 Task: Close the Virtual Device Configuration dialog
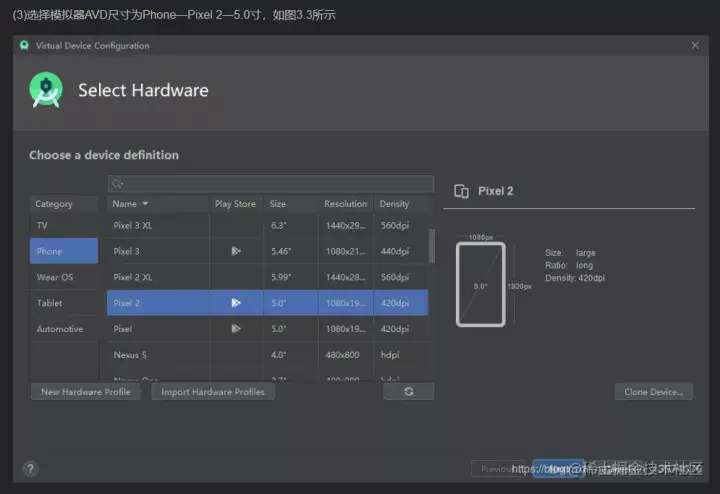[x=695, y=45]
